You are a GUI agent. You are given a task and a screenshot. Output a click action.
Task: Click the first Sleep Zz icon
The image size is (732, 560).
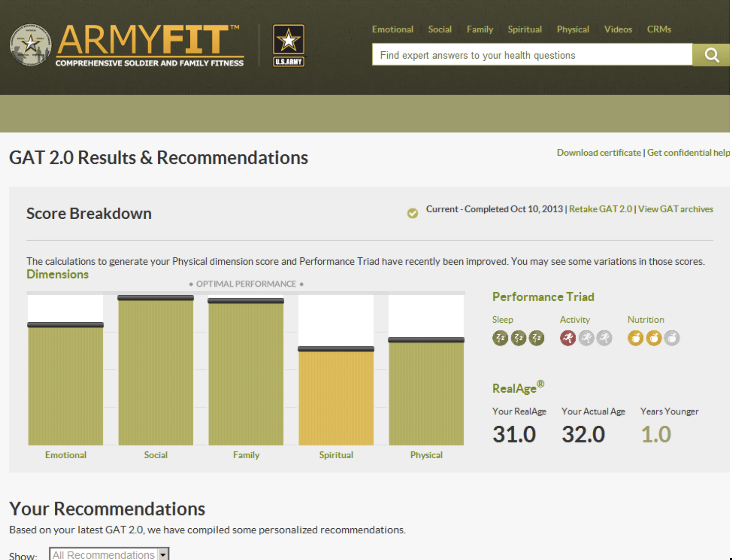point(500,338)
